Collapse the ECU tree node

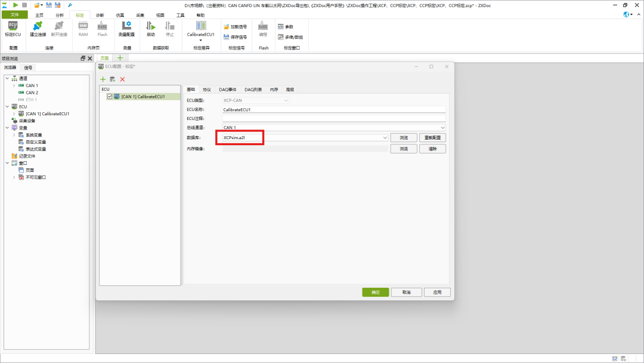(x=7, y=106)
